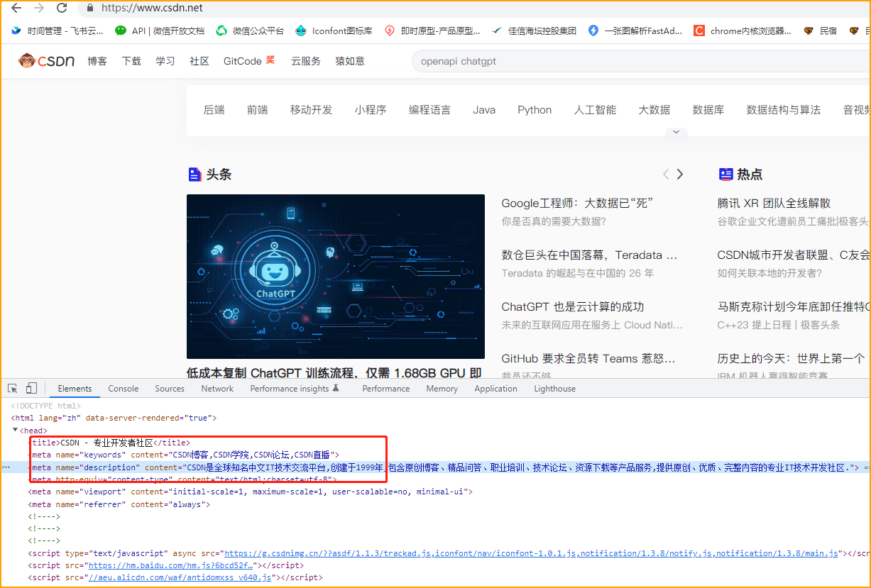Screen dimensions: 871x588
Task: Click the padlock site info icon
Action: point(89,8)
